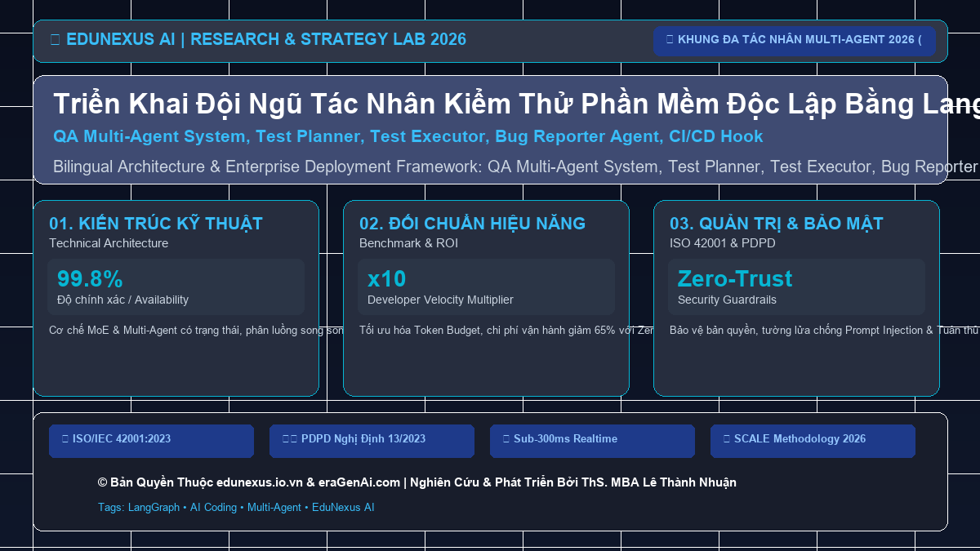980x551 pixels.
Task: Select the 99.8% metric value
Action: [90, 279]
